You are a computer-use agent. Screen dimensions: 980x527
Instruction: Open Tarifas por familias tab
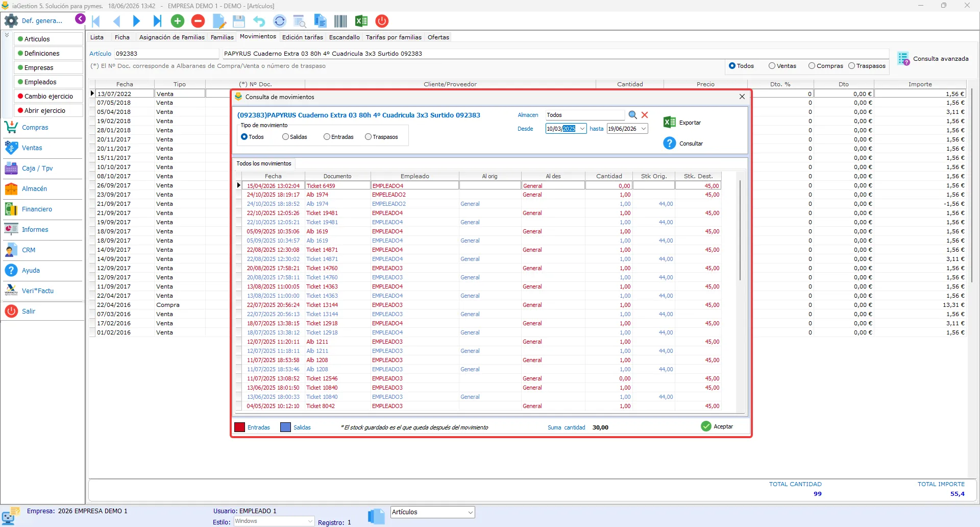394,37
